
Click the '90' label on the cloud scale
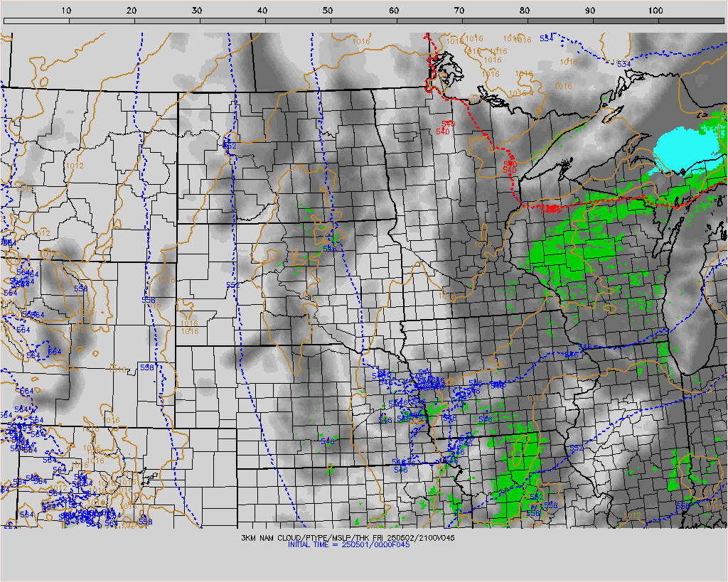pos(590,10)
